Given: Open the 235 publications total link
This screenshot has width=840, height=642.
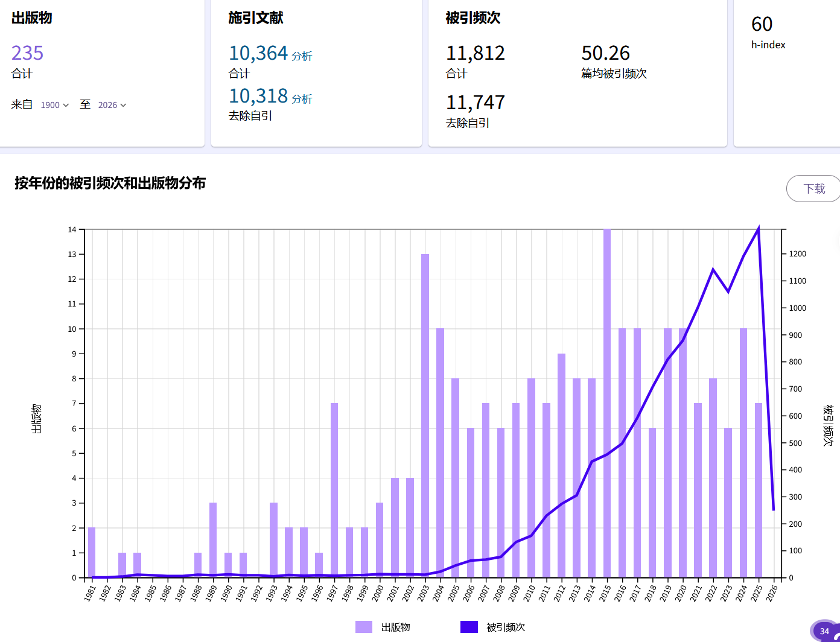Looking at the screenshot, I should (28, 53).
